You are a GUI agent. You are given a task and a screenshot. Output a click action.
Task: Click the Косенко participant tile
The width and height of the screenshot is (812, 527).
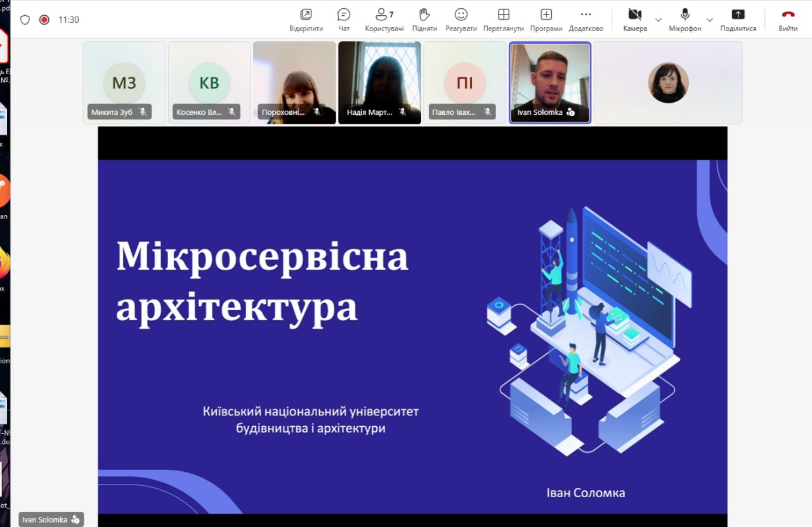(x=209, y=82)
